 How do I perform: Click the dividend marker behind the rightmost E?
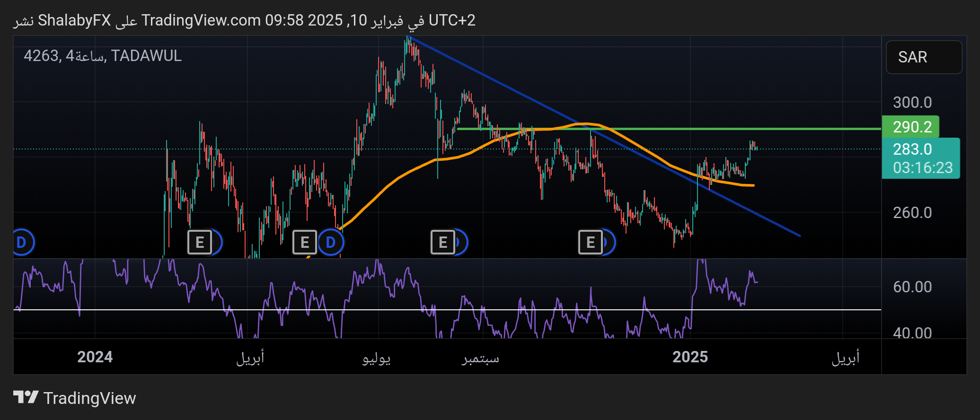609,242
